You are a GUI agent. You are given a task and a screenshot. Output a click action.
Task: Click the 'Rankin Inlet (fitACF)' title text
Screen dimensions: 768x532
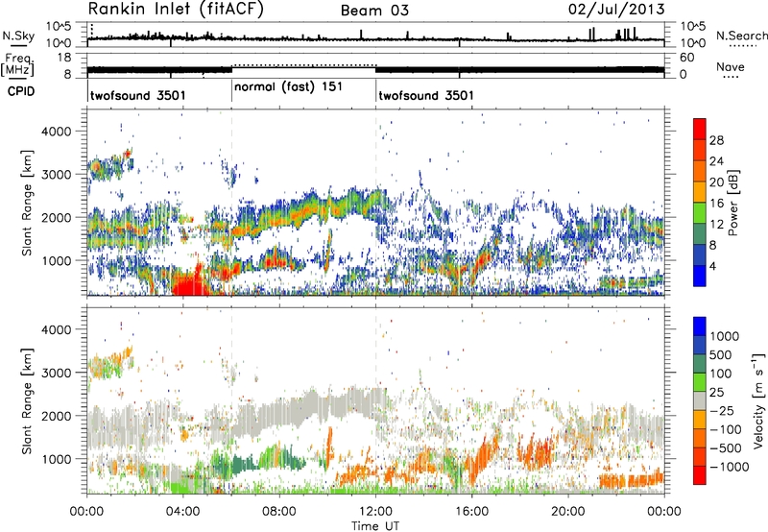click(x=176, y=10)
